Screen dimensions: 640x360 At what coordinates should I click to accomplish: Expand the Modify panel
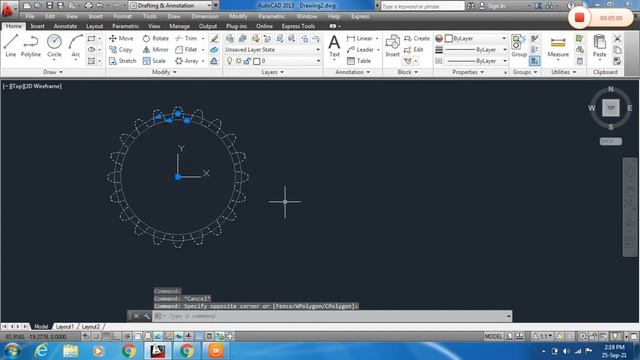click(x=164, y=72)
